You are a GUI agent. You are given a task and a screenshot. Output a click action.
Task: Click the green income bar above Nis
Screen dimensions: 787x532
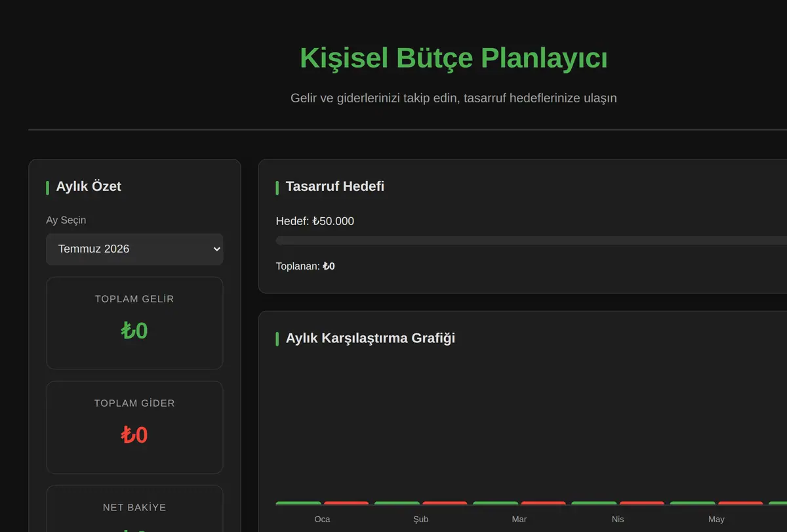(x=594, y=503)
